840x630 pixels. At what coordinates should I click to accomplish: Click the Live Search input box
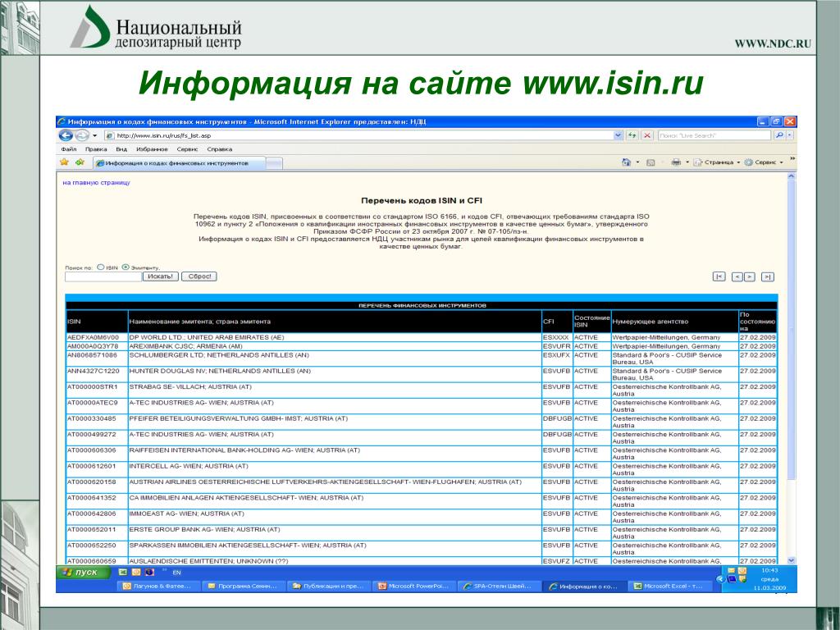[x=715, y=135]
